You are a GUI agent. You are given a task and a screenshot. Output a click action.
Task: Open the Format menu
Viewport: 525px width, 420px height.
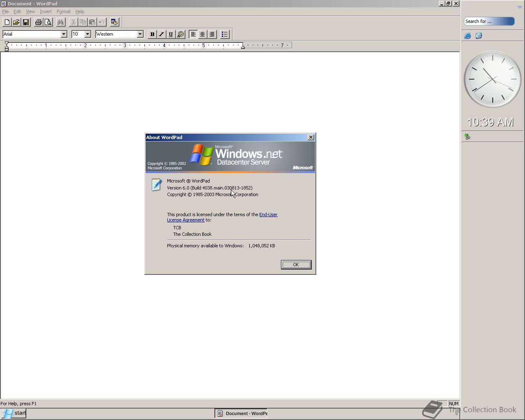point(64,11)
